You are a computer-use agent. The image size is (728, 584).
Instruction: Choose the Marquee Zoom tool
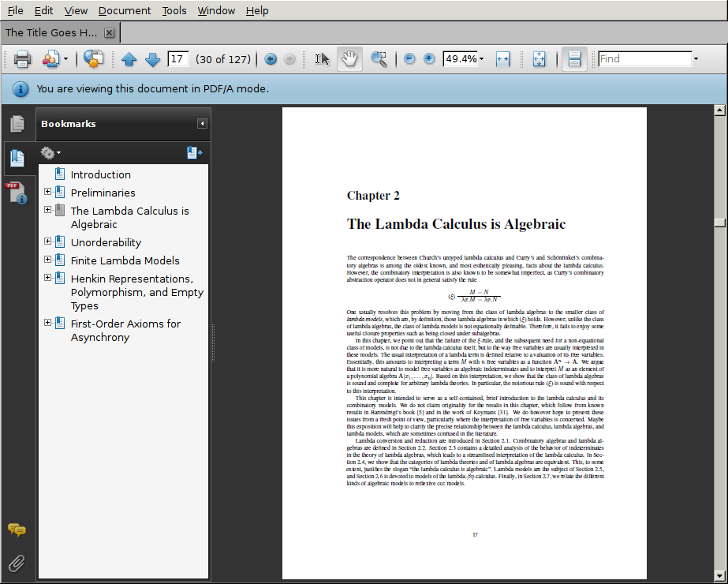point(379,59)
